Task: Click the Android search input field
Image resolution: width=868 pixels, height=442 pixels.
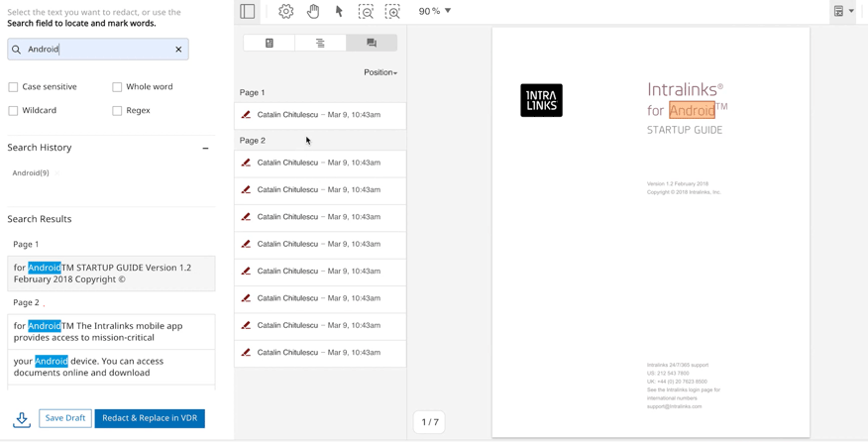Action: coord(98,50)
